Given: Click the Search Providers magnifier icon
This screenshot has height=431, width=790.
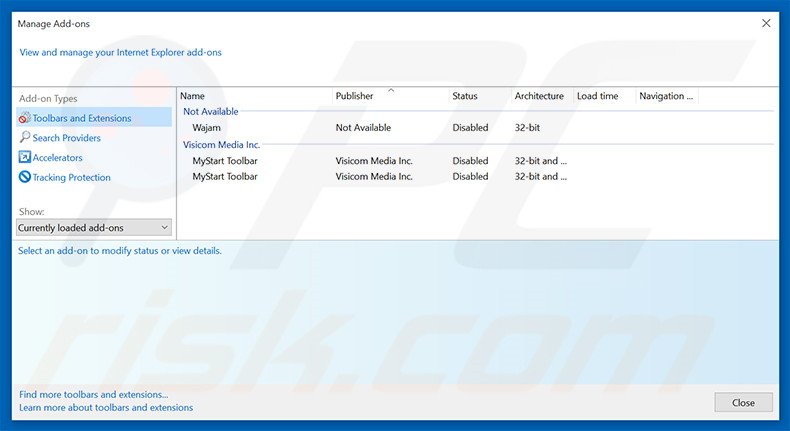Looking at the screenshot, I should pyautogui.click(x=24, y=137).
